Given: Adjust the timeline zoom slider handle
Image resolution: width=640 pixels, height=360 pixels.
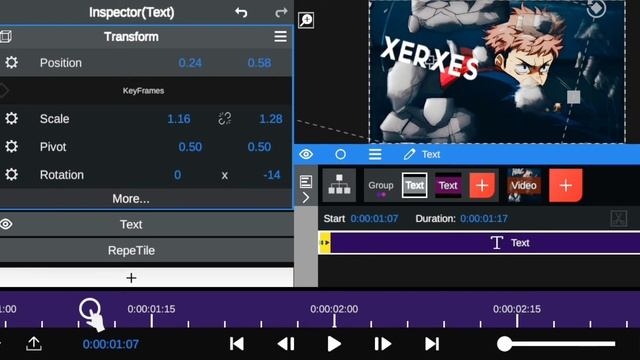Looking at the screenshot, I should pyautogui.click(x=504, y=344).
